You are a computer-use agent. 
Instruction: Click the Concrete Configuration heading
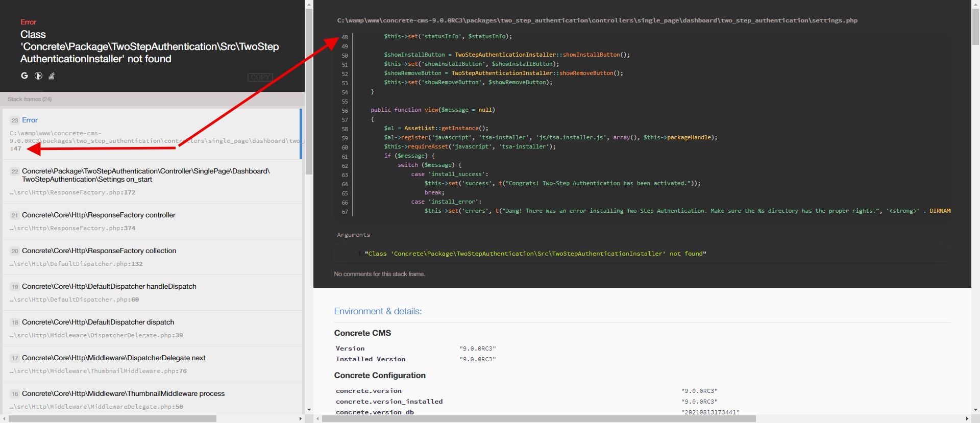tap(380, 375)
